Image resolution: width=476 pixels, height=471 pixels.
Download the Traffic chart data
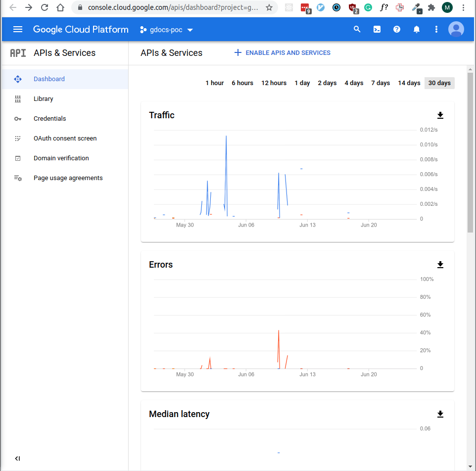[x=440, y=115]
